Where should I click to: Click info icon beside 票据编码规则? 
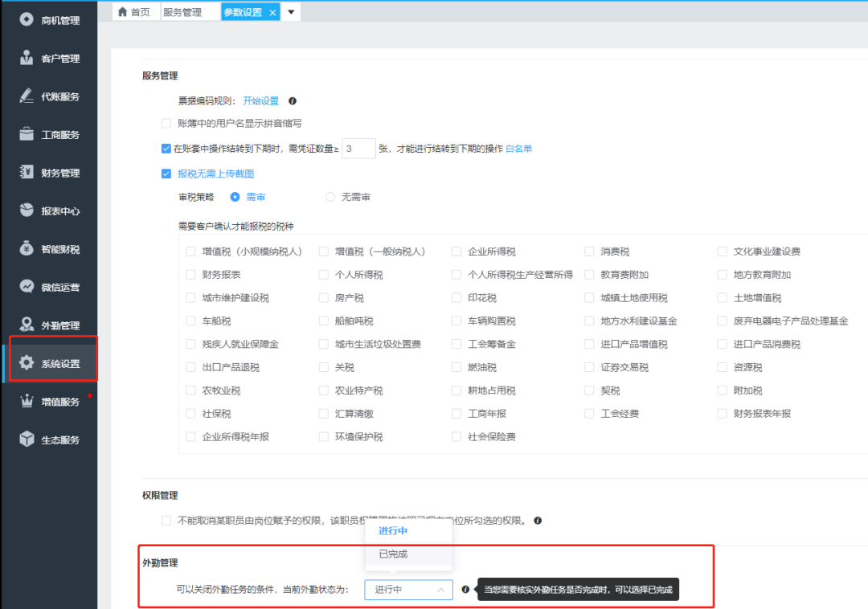pos(293,100)
